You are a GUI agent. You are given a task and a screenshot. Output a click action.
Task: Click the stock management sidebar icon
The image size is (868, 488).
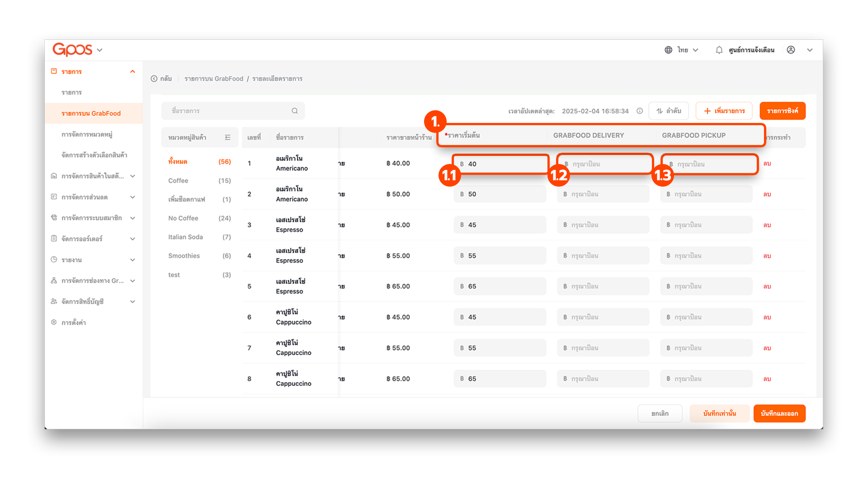(x=54, y=176)
